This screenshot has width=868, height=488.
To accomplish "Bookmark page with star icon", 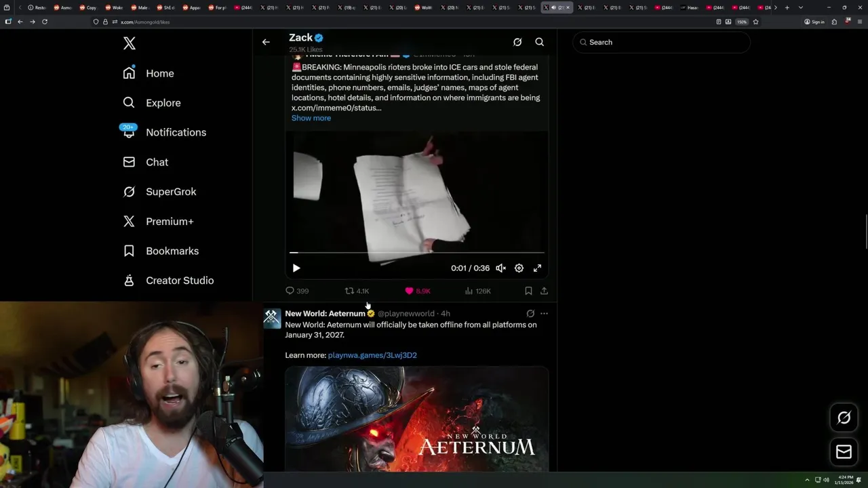I will click(755, 22).
